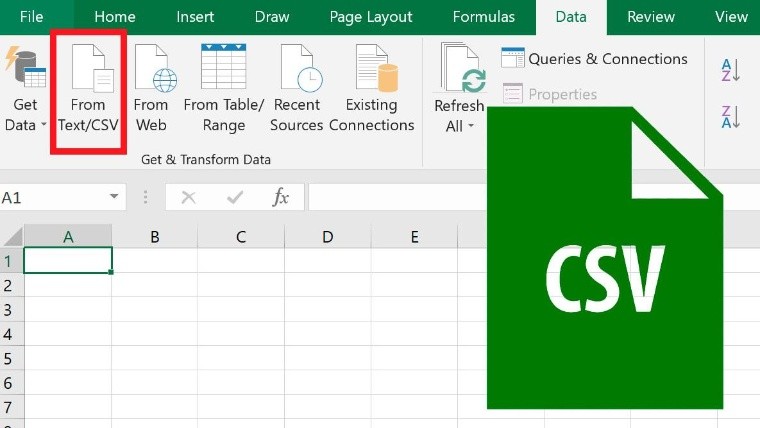Viewport: 760px width, 428px height.
Task: Select column C header
Action: (241, 237)
